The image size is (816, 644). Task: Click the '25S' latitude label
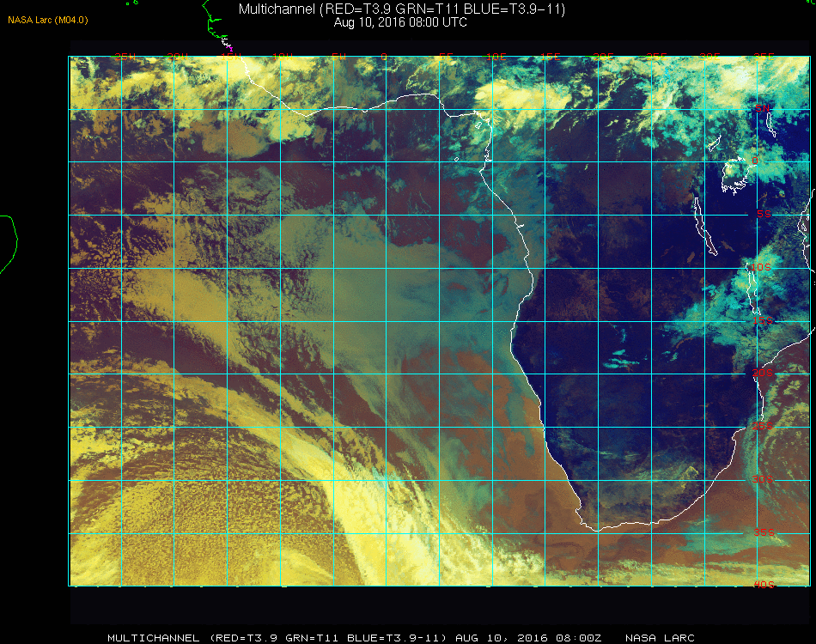point(763,426)
